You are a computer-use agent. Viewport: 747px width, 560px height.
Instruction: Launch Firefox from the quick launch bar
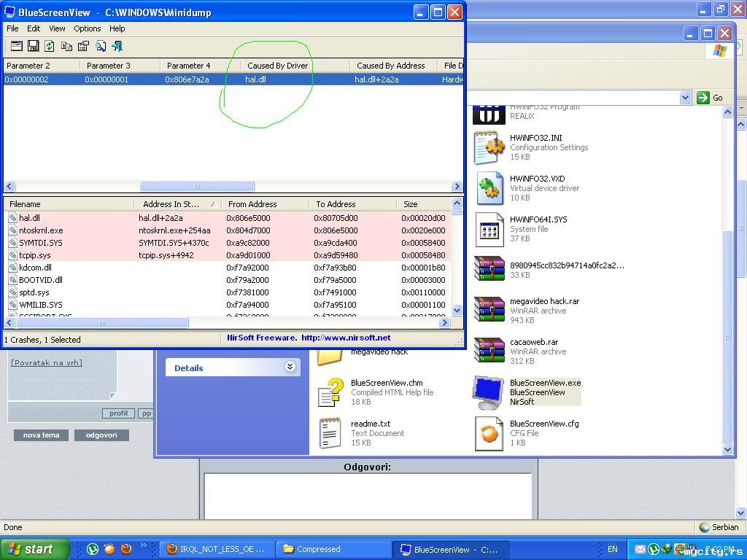[x=125, y=549]
